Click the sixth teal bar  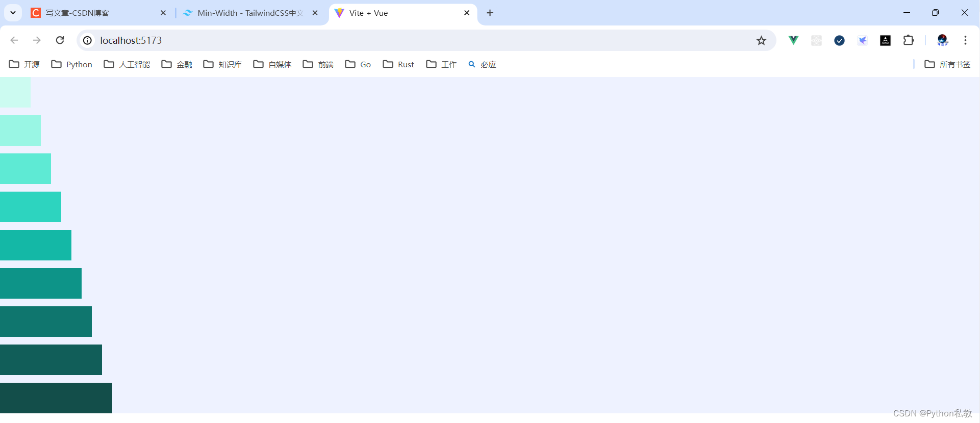(41, 283)
